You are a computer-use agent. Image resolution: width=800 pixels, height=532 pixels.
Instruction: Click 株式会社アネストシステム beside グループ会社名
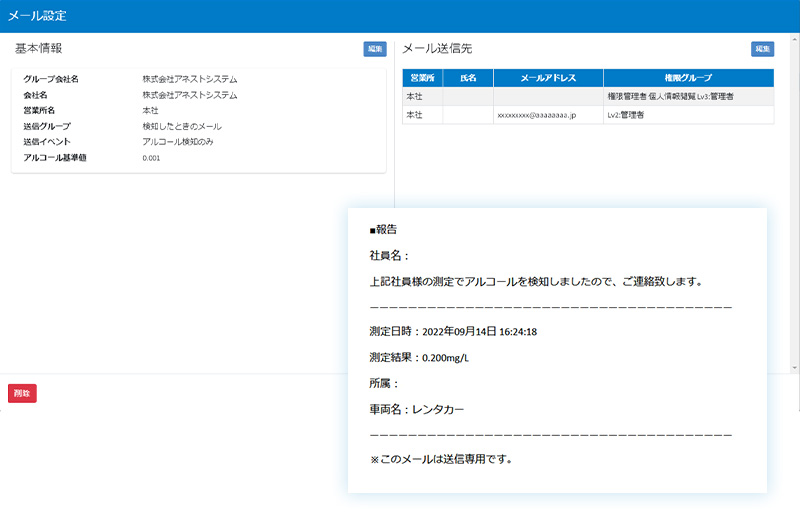(x=190, y=79)
